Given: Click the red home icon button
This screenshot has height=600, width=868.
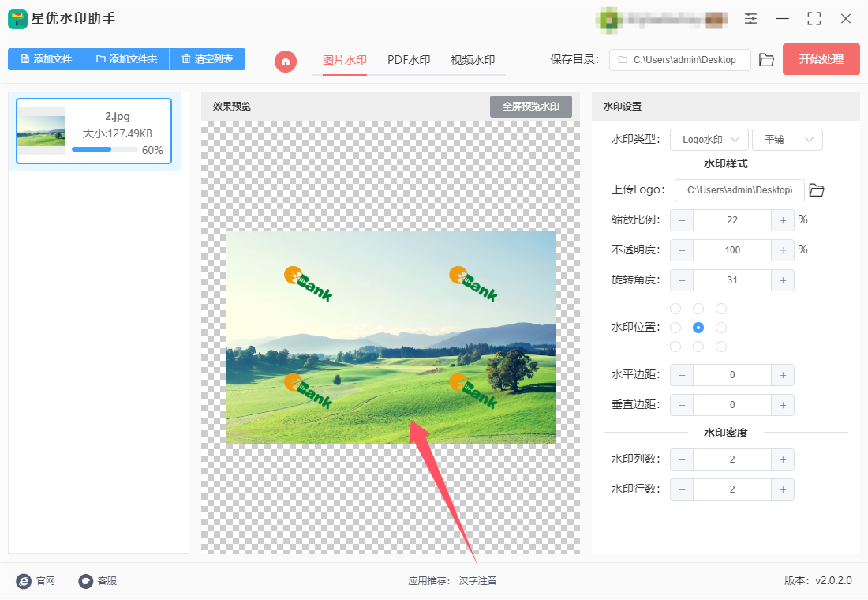Looking at the screenshot, I should (286, 61).
